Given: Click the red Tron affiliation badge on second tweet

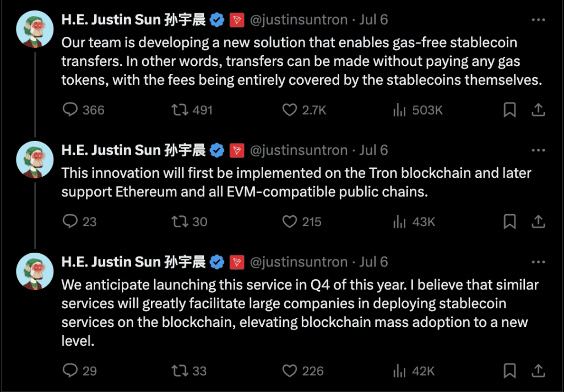Looking at the screenshot, I should [237, 150].
